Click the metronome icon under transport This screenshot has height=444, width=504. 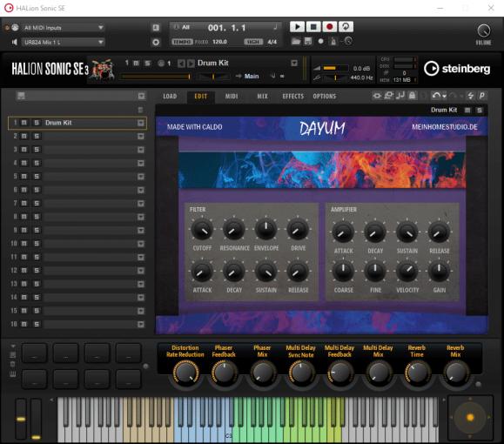[x=333, y=42]
